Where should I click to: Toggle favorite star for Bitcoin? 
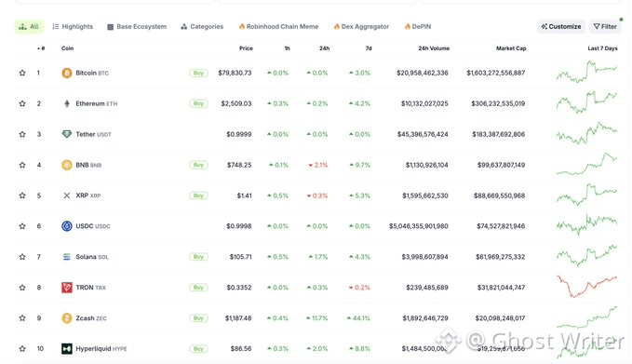click(22, 73)
